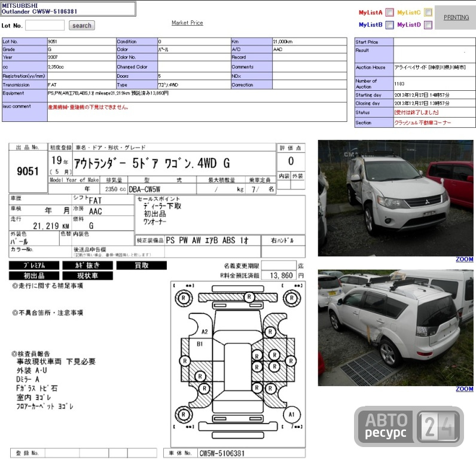Viewport: 476px width, 459px height.
Task: Click the red isuc comment text
Action: click(88, 107)
